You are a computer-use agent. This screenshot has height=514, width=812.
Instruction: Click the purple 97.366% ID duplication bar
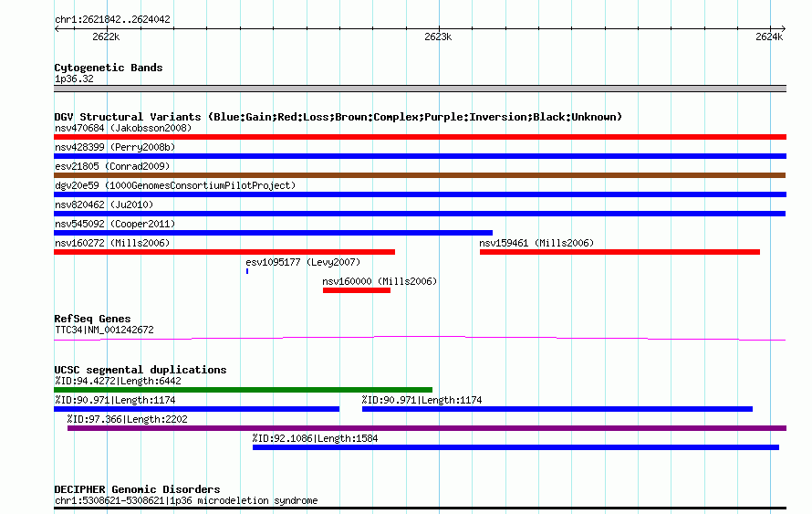(427, 428)
